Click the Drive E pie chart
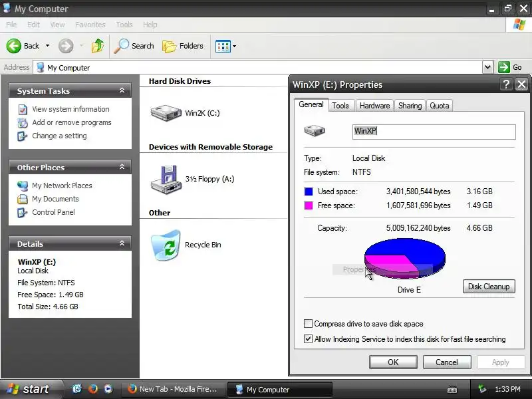The width and height of the screenshot is (532, 399). 405,258
